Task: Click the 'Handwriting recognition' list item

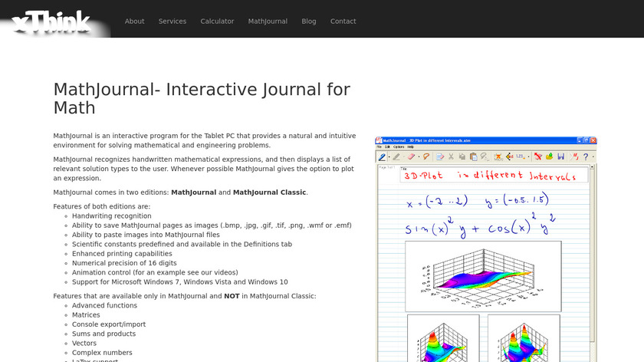Action: pos(112,216)
